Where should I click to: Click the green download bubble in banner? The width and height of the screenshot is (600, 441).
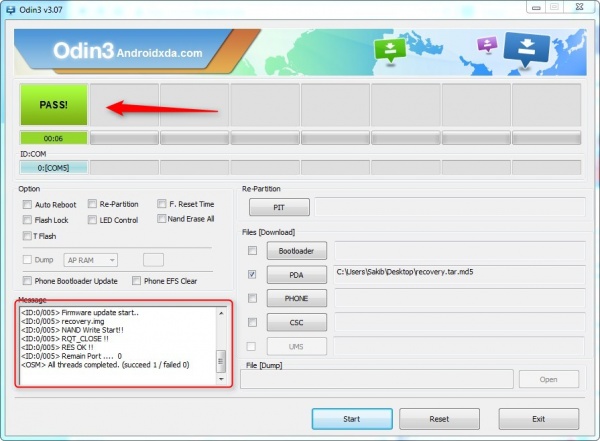coord(390,50)
